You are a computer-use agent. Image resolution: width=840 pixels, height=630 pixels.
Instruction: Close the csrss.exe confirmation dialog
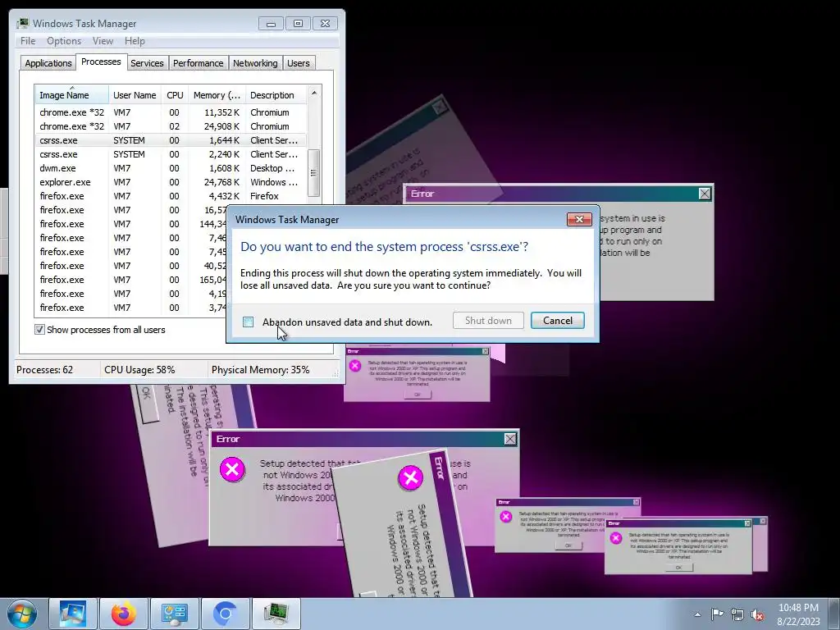click(x=579, y=219)
